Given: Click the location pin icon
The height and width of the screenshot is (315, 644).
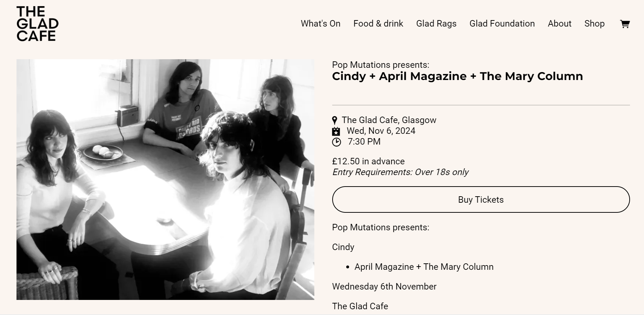Looking at the screenshot, I should [x=335, y=120].
